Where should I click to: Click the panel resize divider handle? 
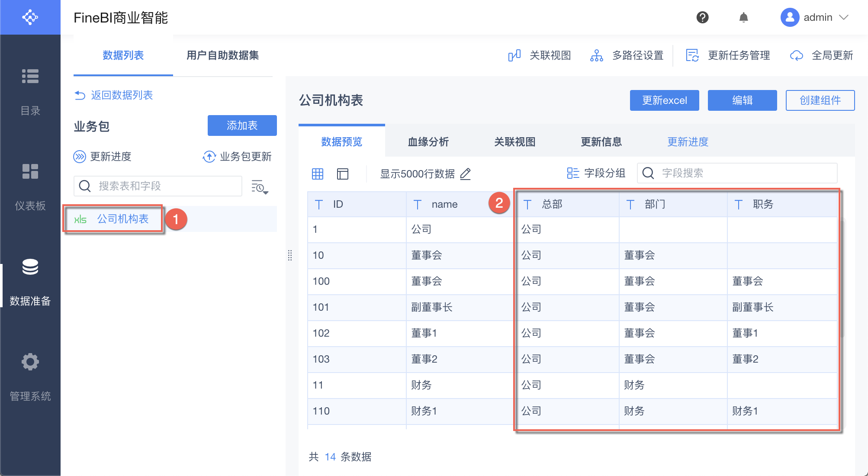click(290, 255)
